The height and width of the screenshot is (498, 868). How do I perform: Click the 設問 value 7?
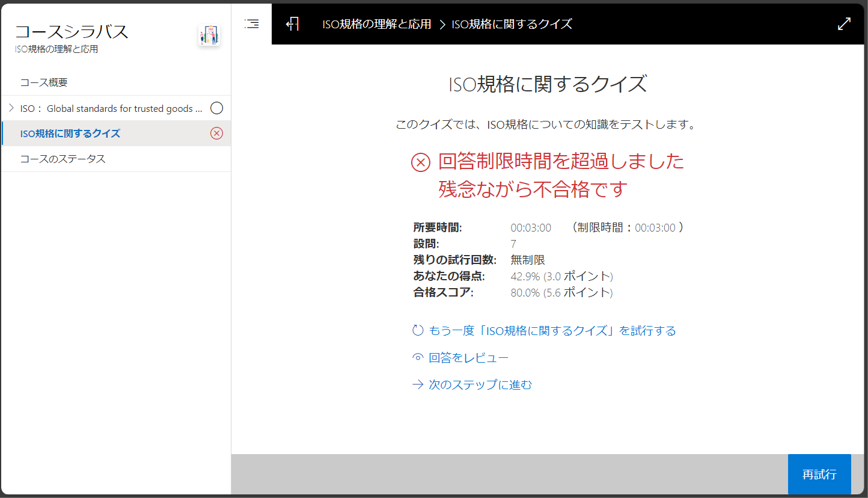click(x=513, y=244)
